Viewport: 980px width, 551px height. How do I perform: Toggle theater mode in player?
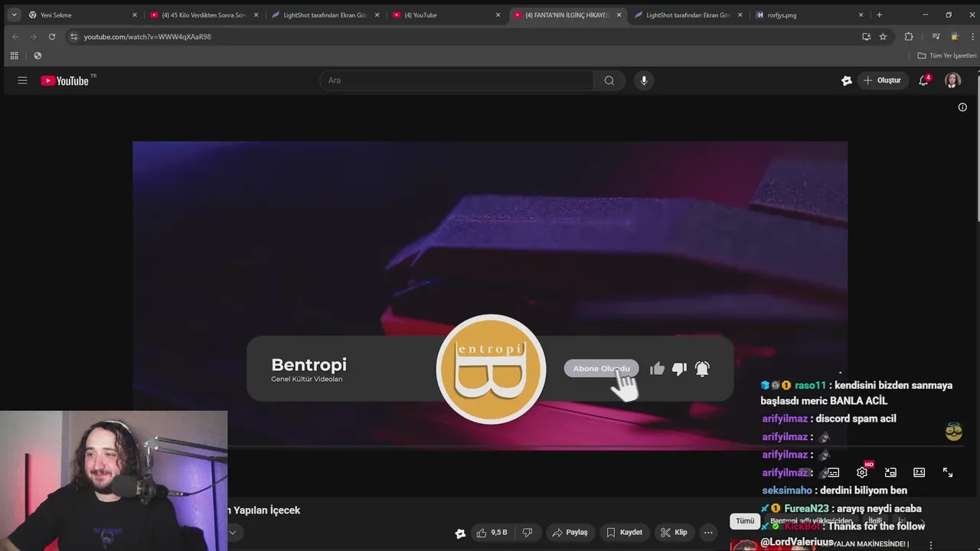(x=919, y=473)
